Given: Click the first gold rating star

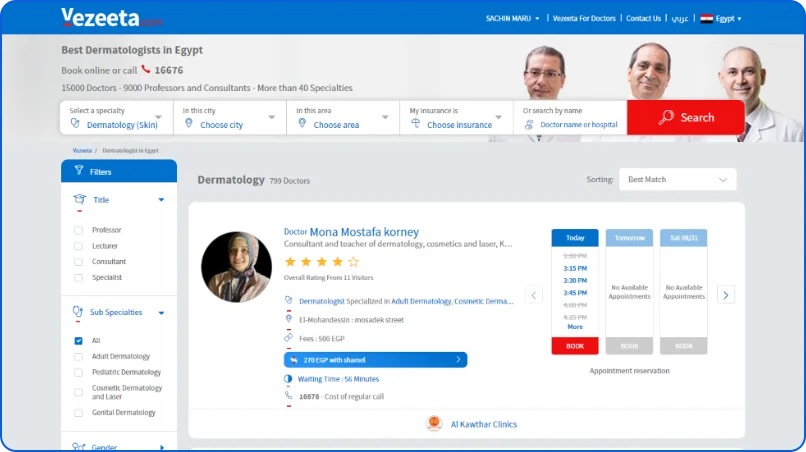Looking at the screenshot, I should click(290, 262).
